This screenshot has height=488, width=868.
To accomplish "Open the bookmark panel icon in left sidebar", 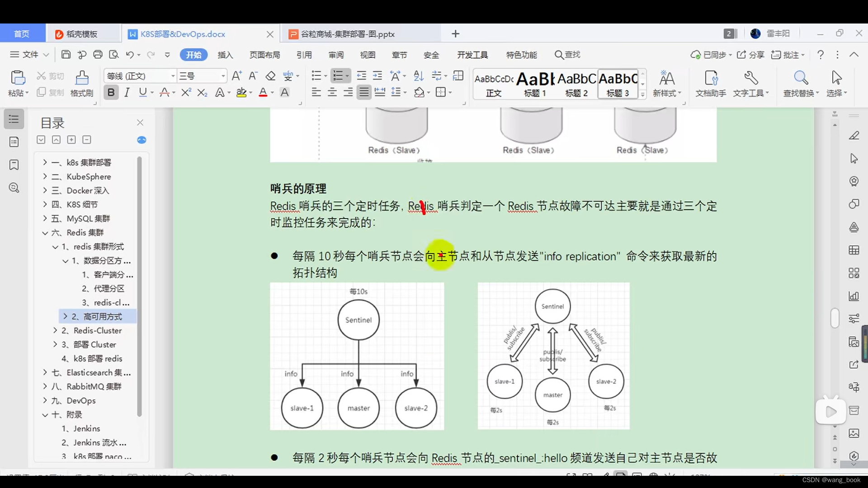I will click(x=14, y=164).
